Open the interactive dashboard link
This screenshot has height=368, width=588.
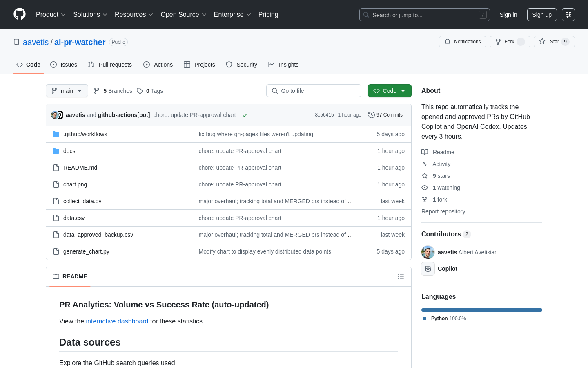[117, 321]
